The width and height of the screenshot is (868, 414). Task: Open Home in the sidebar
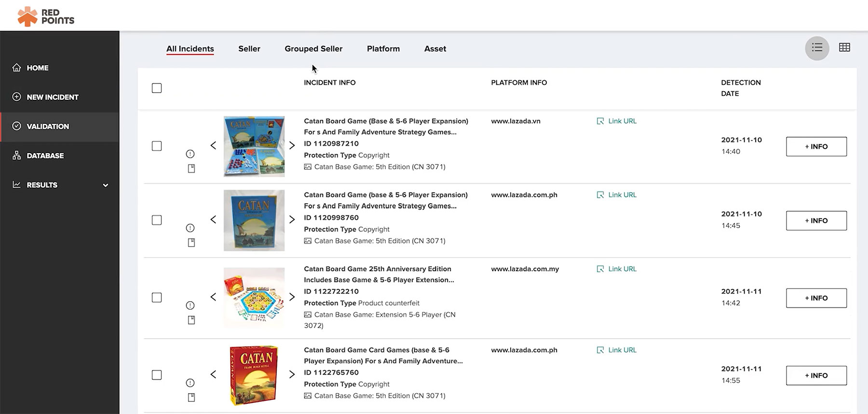click(59, 68)
